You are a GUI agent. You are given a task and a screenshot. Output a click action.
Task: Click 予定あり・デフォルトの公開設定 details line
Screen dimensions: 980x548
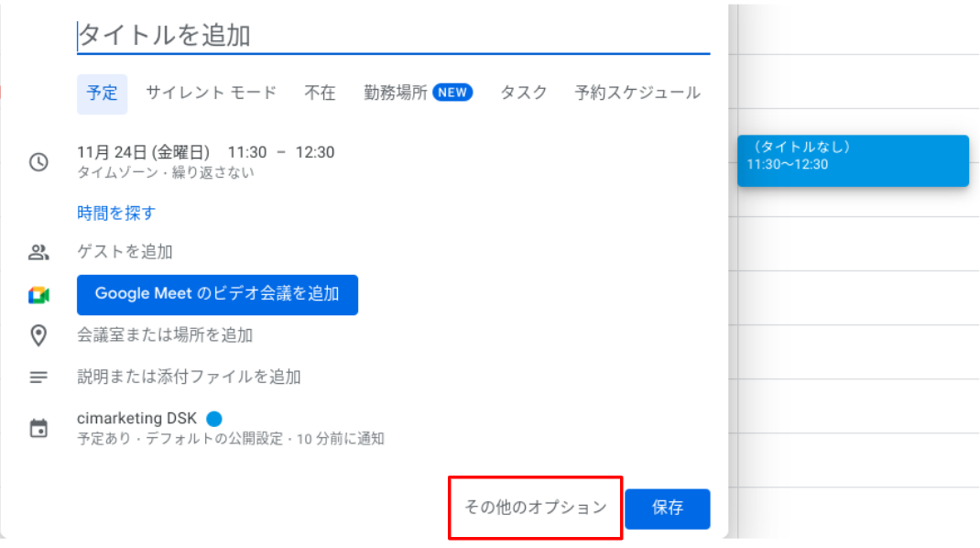point(231,439)
